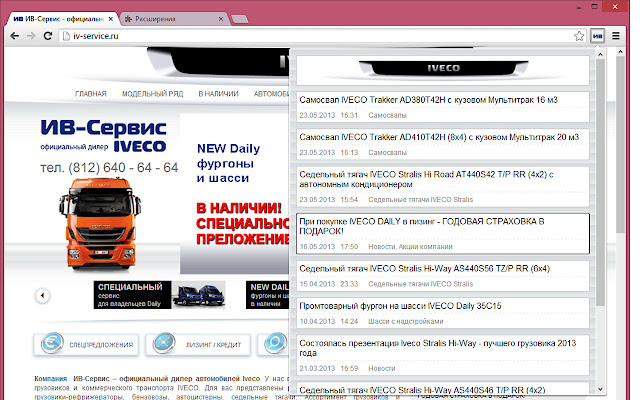Click the СПЕЦПРЕДЛОЖЕНИЯ button

click(x=86, y=345)
